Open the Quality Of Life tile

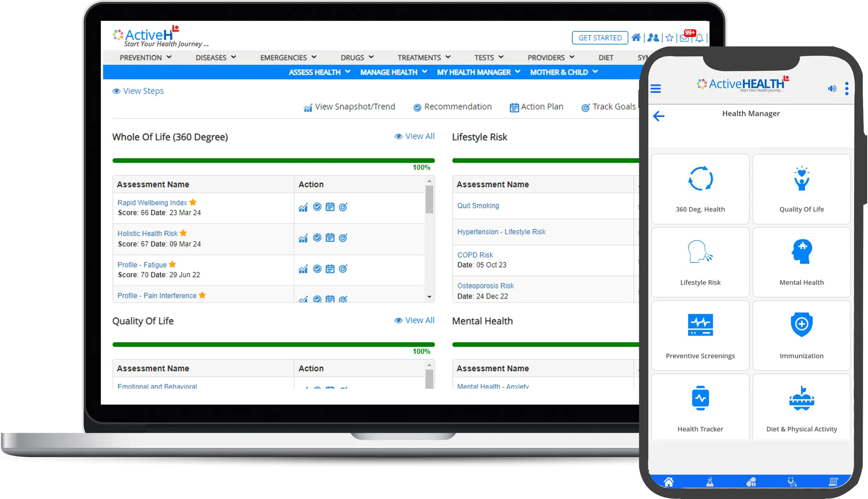[801, 189]
